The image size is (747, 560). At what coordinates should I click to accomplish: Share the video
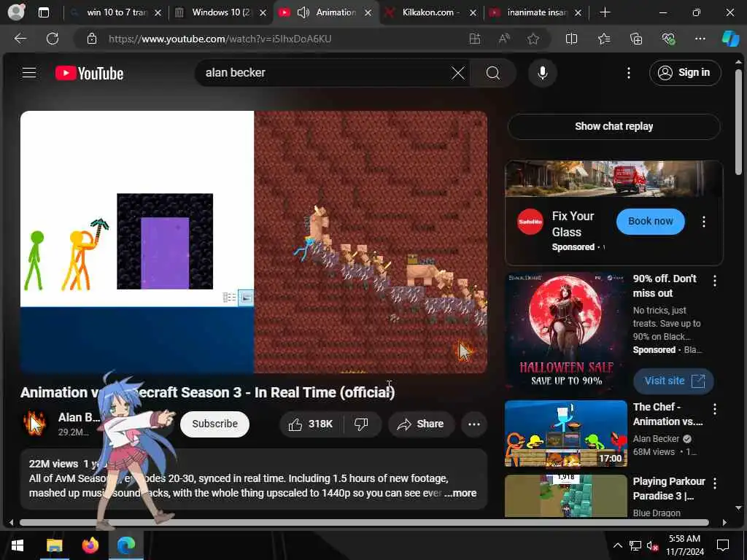point(421,424)
